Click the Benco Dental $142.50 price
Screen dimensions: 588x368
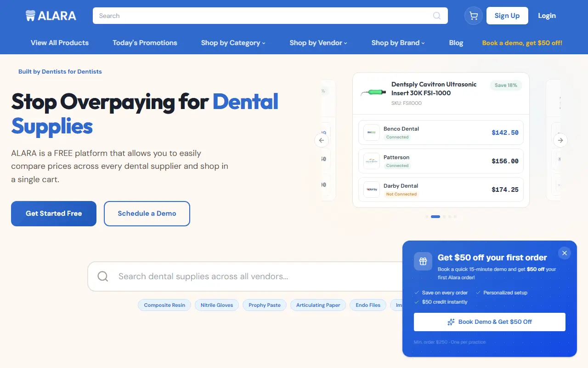pyautogui.click(x=505, y=132)
